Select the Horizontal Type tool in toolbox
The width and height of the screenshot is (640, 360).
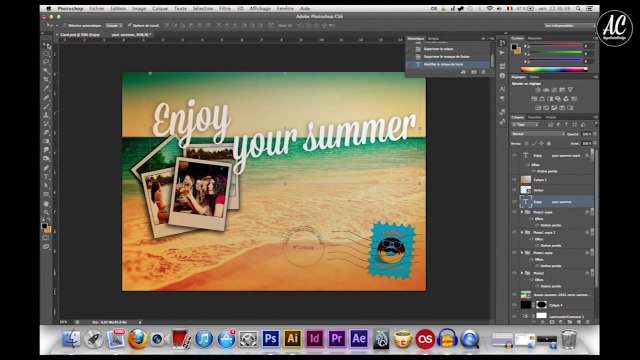tap(47, 177)
